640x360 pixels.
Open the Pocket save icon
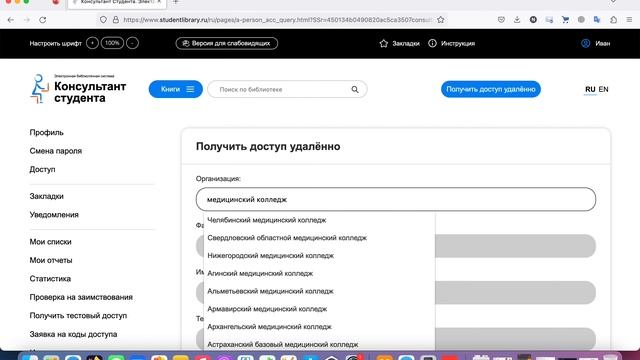click(501, 20)
